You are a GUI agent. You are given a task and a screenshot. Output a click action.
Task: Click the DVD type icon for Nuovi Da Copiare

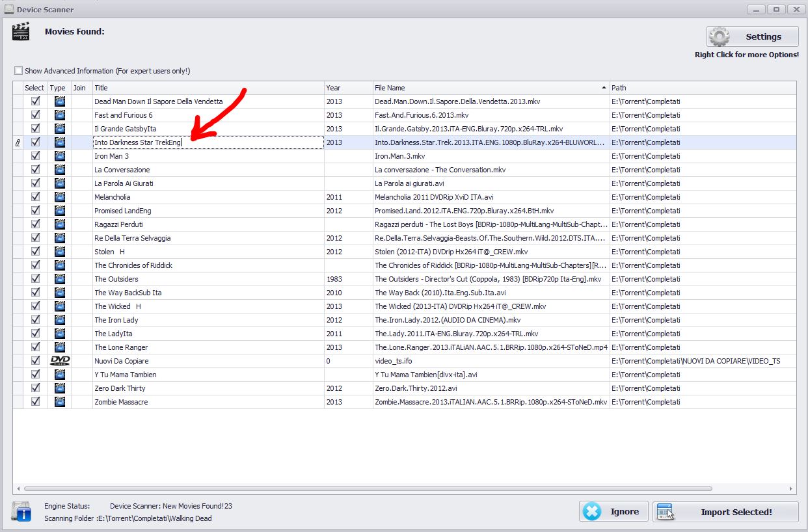(x=60, y=361)
